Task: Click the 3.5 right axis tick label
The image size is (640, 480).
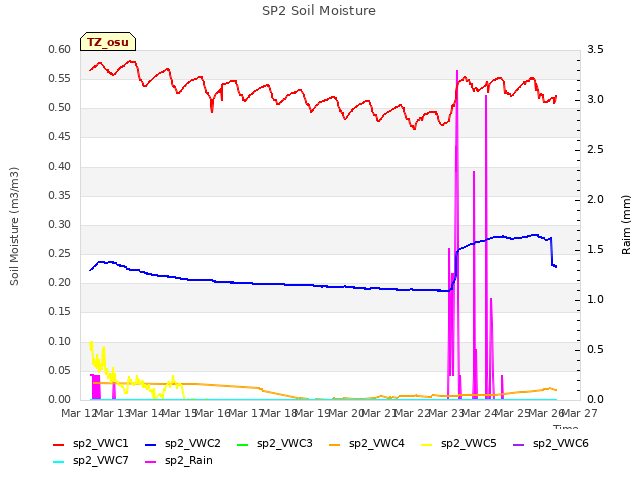Action: point(595,49)
